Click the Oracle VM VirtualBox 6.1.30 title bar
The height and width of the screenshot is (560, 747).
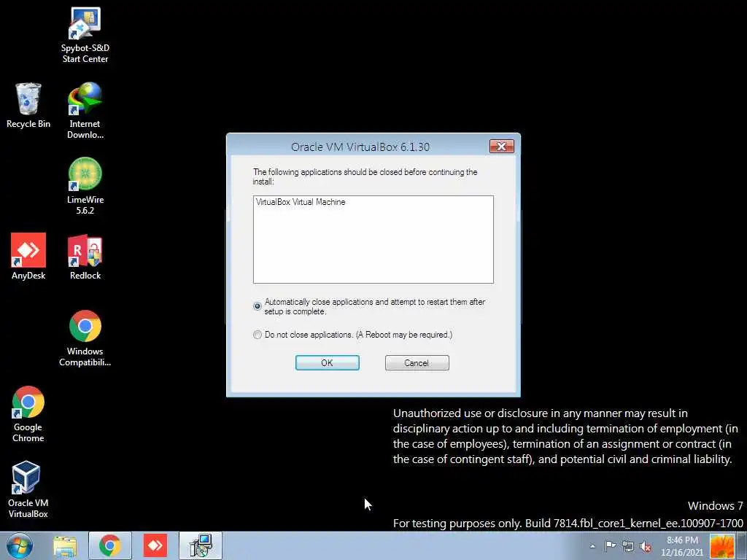(360, 147)
